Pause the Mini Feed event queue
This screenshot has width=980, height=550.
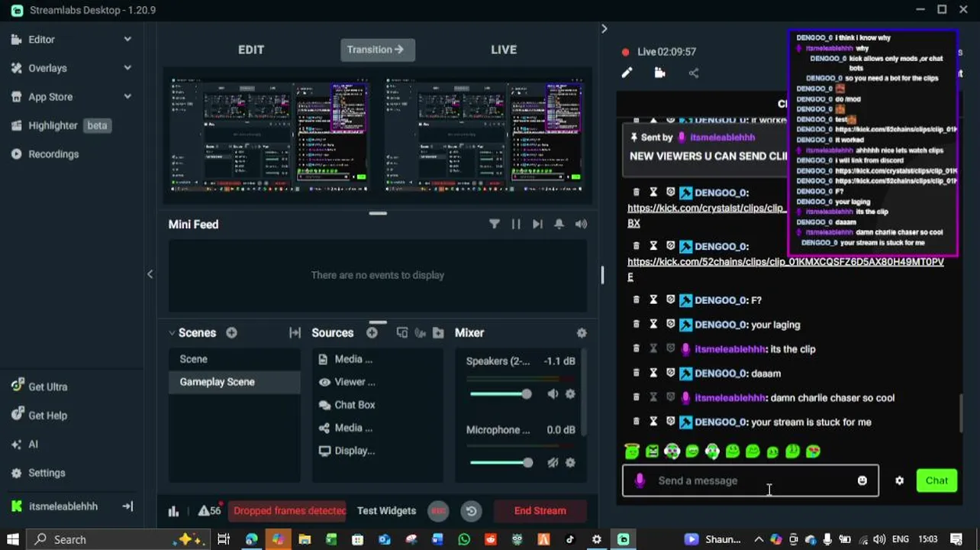click(x=516, y=224)
